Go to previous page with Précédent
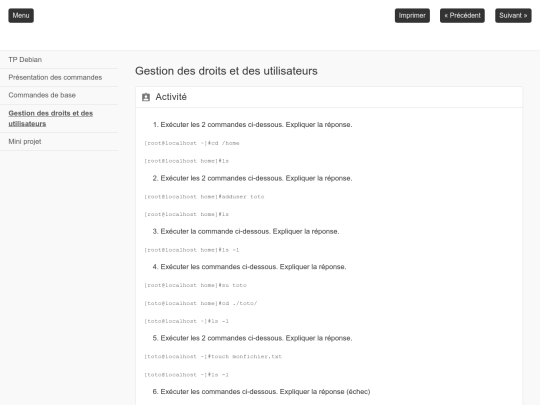The height and width of the screenshot is (405, 540). pyautogui.click(x=462, y=15)
